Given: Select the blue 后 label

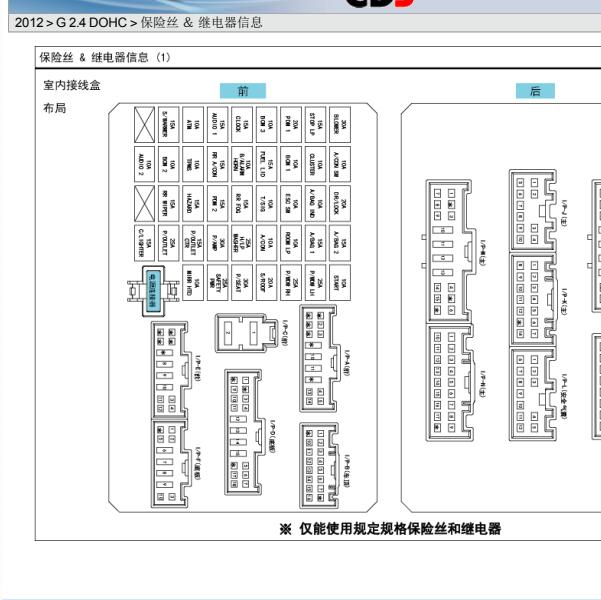Looking at the screenshot, I should [535, 91].
